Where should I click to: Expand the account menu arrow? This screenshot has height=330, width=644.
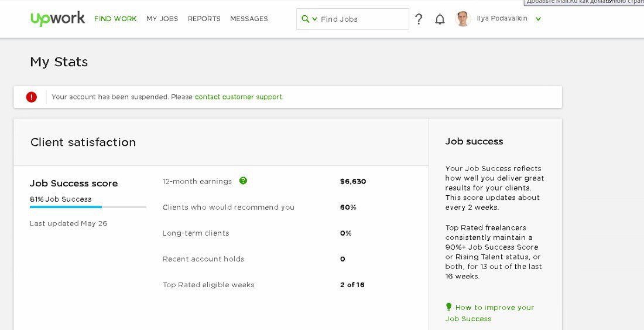(x=538, y=19)
